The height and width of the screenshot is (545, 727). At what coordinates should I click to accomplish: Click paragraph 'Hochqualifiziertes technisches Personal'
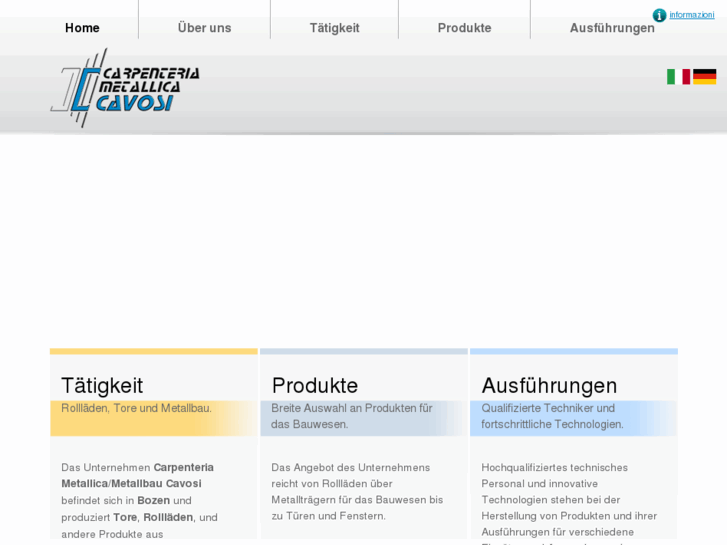pos(569,503)
